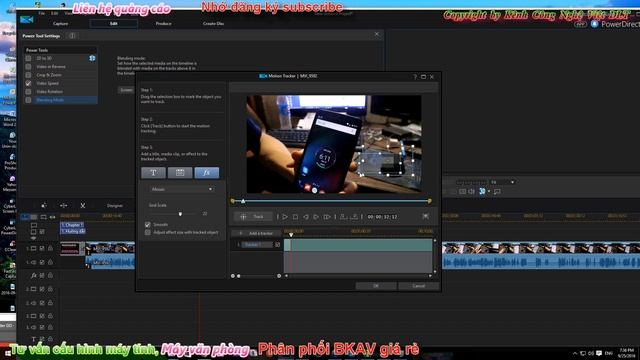
Task: Open the Edit menu in menu bar
Action: pos(54,13)
